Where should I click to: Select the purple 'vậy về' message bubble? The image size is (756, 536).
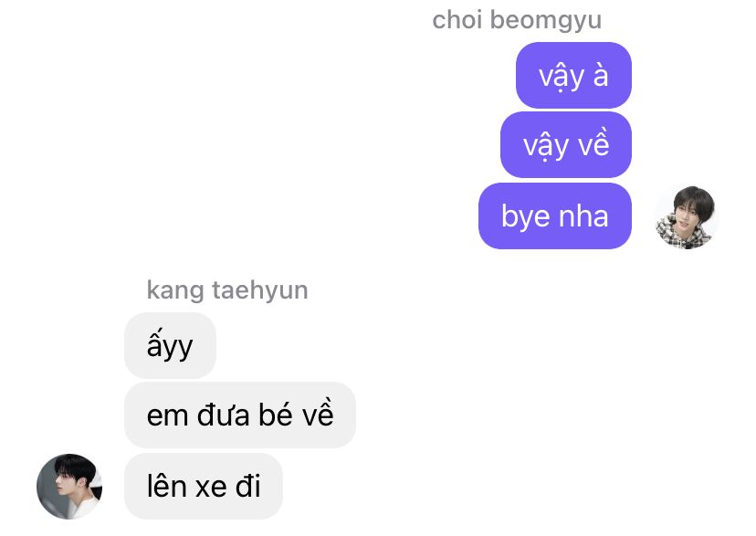pyautogui.click(x=566, y=144)
